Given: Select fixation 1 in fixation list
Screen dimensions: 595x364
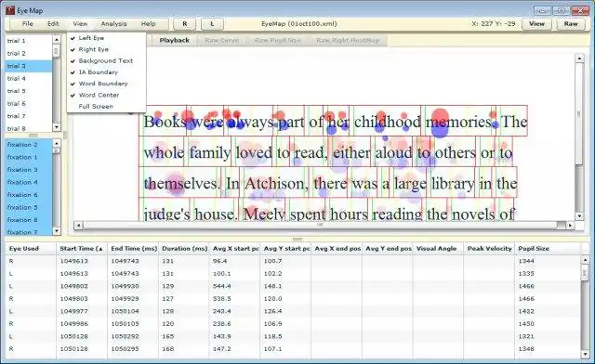Looking at the screenshot, I should coord(29,157).
